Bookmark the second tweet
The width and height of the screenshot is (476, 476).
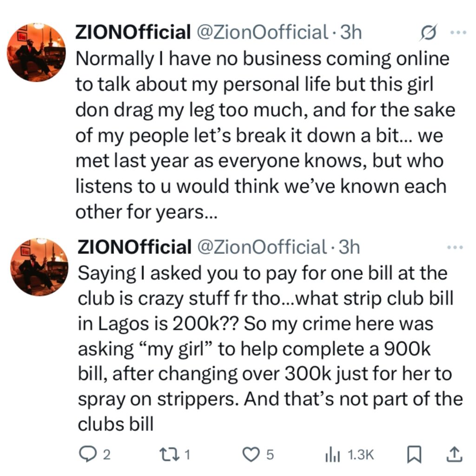[414, 455]
